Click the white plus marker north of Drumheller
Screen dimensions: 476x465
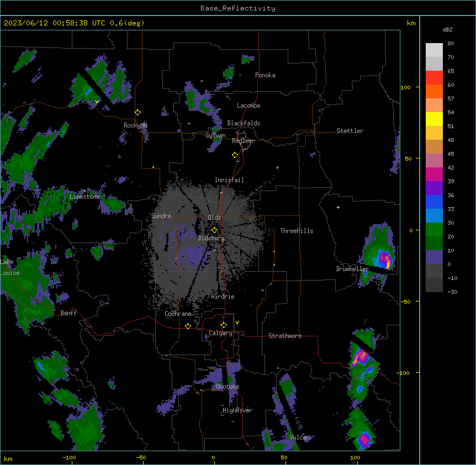click(338, 207)
